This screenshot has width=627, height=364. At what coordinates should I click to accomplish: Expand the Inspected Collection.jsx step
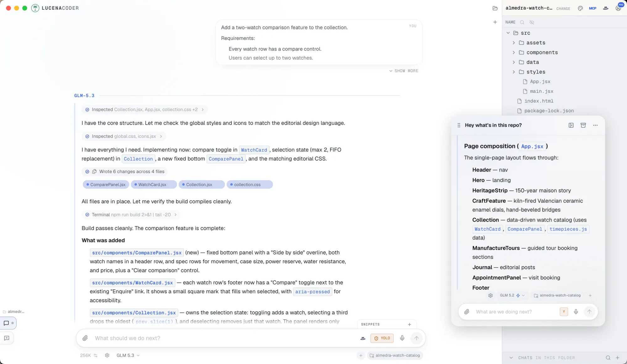tap(145, 110)
